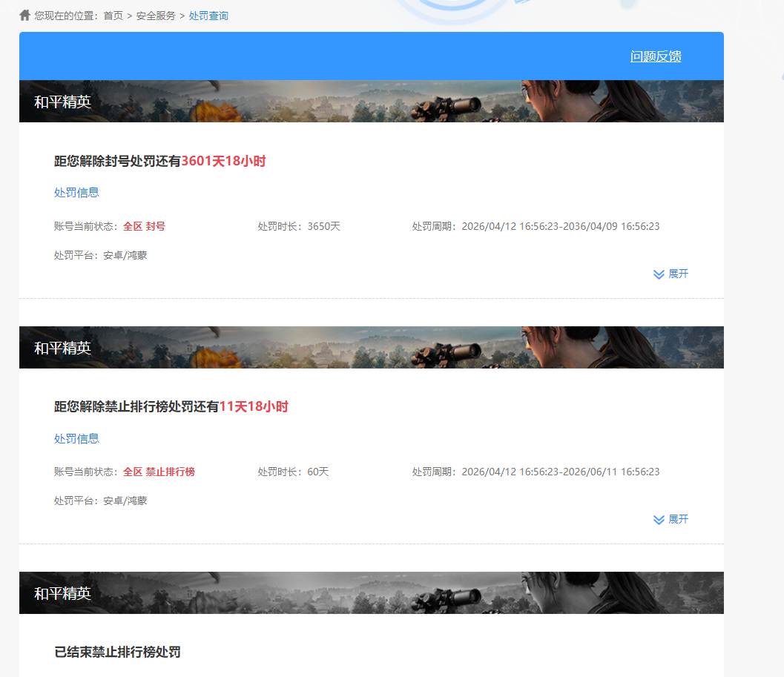The image size is (784, 677).
Task: Go to 安全服务 in the breadcrumb
Action: [x=156, y=16]
